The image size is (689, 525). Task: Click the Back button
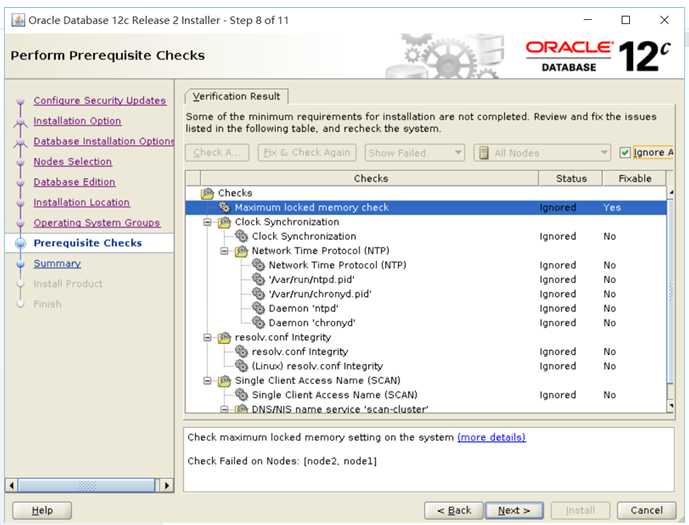[454, 511]
